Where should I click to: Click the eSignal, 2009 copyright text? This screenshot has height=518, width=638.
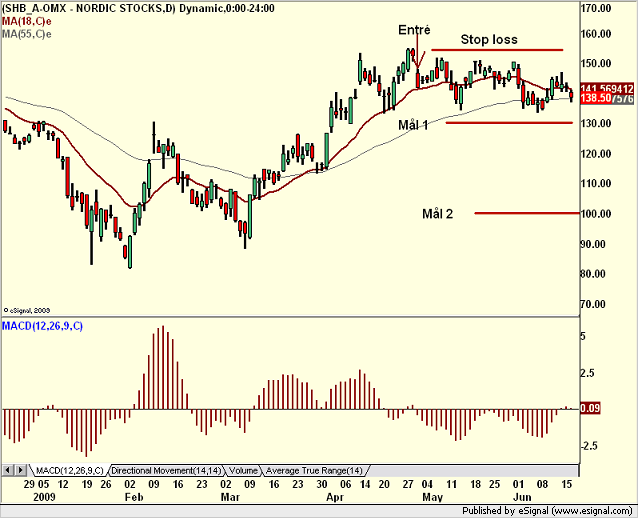pyautogui.click(x=26, y=310)
